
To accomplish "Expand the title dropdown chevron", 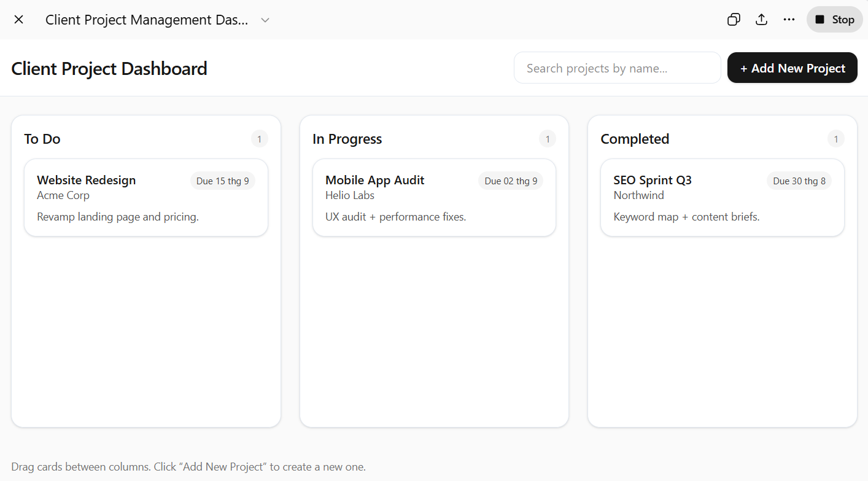I will (265, 20).
